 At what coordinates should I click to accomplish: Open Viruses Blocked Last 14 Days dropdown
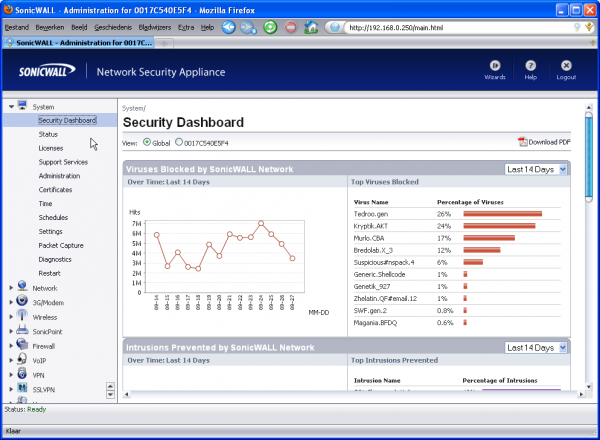[536, 169]
